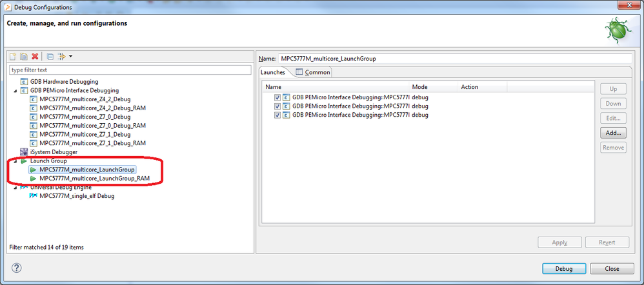Click the Z7_0_Debug_RAM configuration's C icon
The image size is (644, 285).
tap(34, 126)
